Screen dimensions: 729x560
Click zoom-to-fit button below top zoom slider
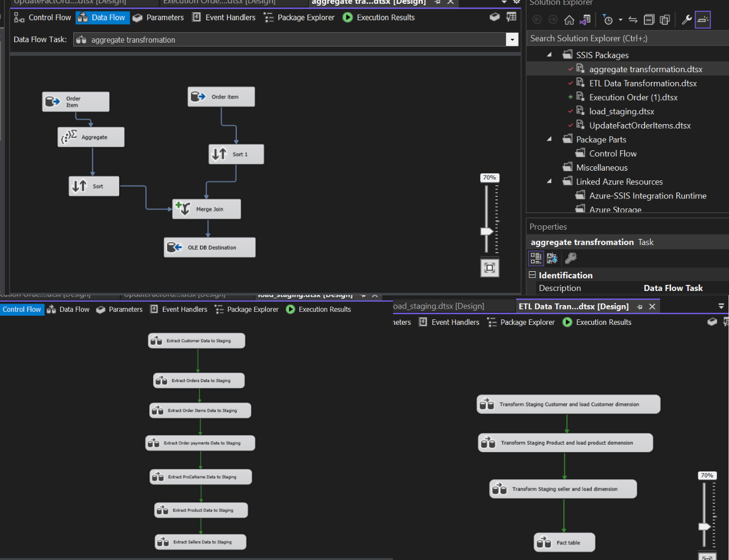coord(489,268)
